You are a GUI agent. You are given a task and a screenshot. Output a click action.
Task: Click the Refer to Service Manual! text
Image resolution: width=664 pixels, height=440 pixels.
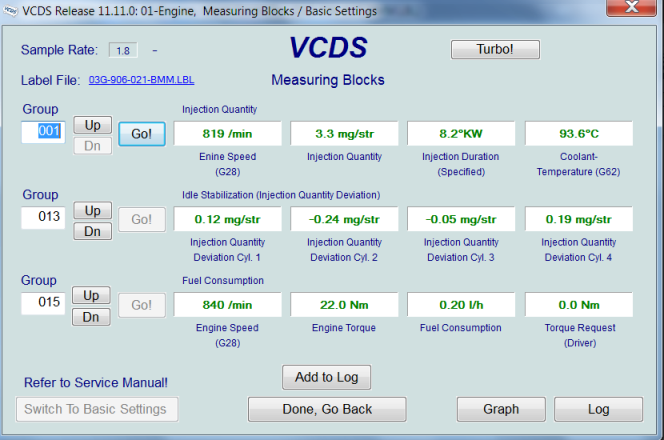pyautogui.click(x=96, y=383)
